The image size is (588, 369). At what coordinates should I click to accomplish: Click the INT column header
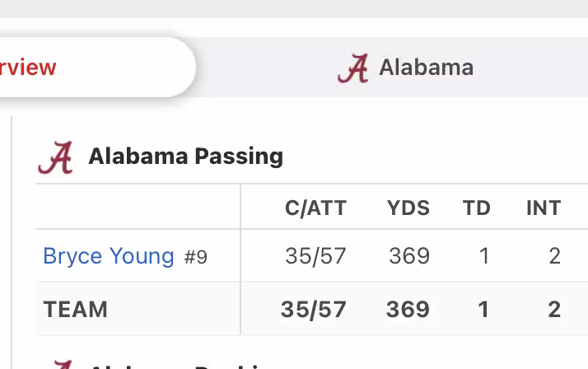(x=544, y=208)
